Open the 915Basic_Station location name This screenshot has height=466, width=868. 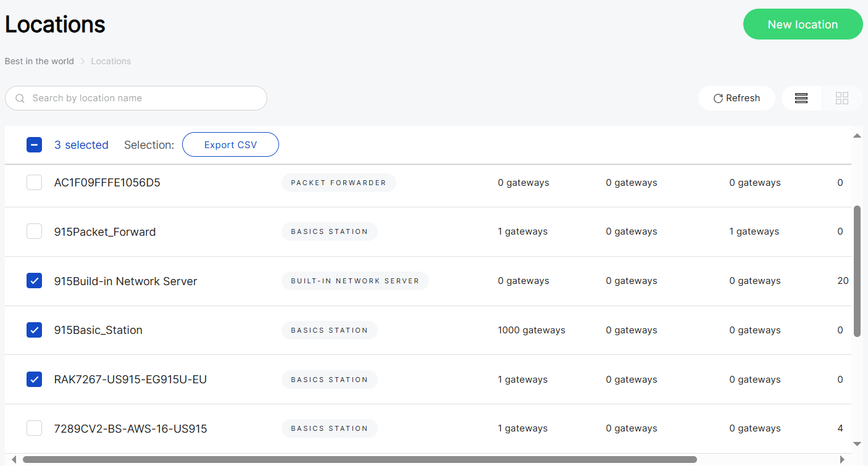(x=98, y=330)
